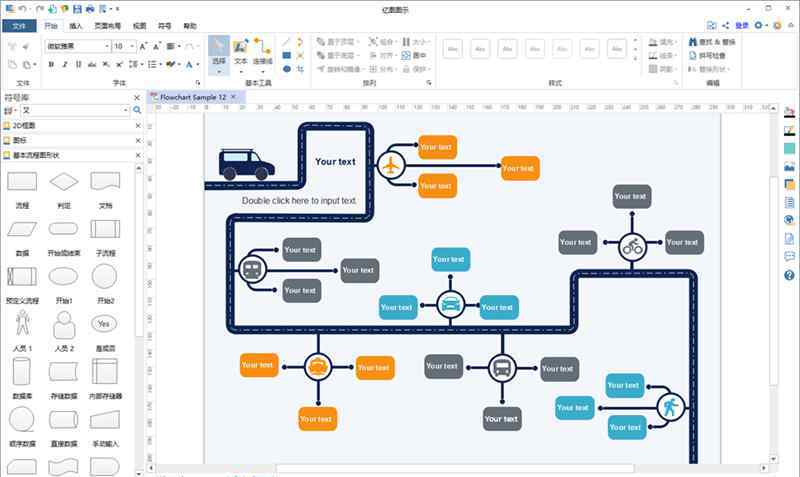The width and height of the screenshot is (800, 477).
Task: Close the Flowchart Sample 12 document tab
Action: point(234,97)
